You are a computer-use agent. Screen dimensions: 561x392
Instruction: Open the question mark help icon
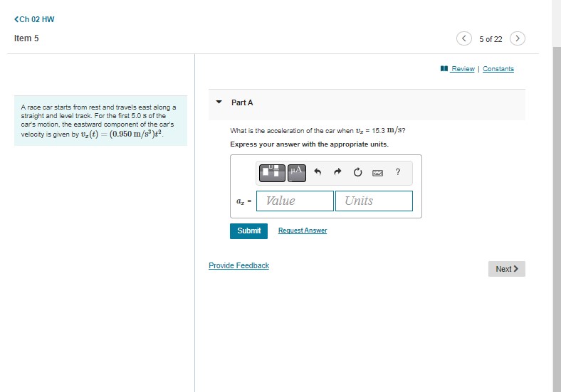397,172
